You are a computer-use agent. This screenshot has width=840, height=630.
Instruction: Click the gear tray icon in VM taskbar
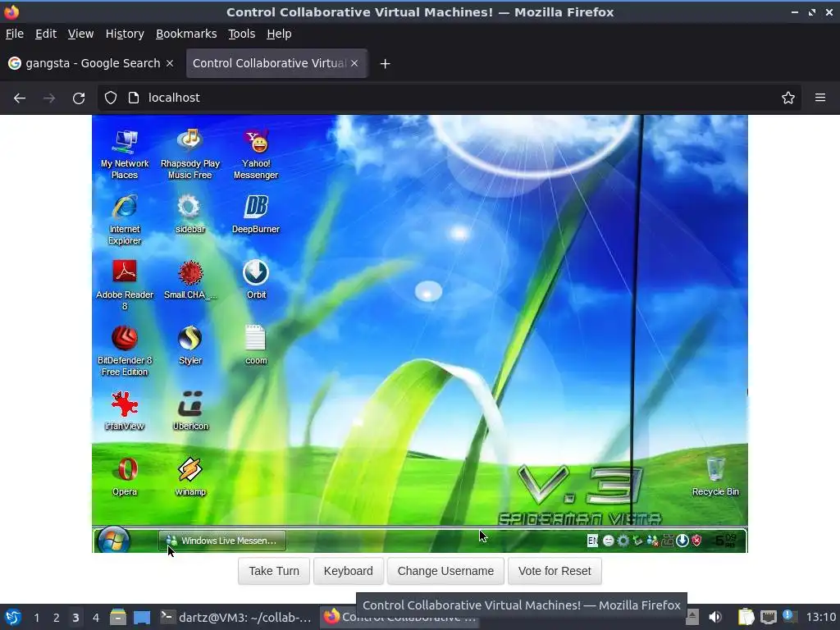[x=623, y=541]
